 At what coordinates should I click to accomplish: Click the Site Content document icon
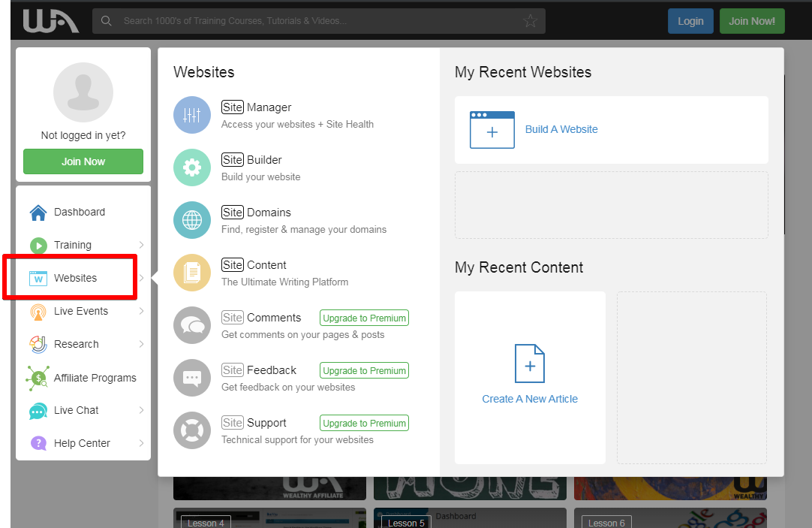pyautogui.click(x=192, y=273)
